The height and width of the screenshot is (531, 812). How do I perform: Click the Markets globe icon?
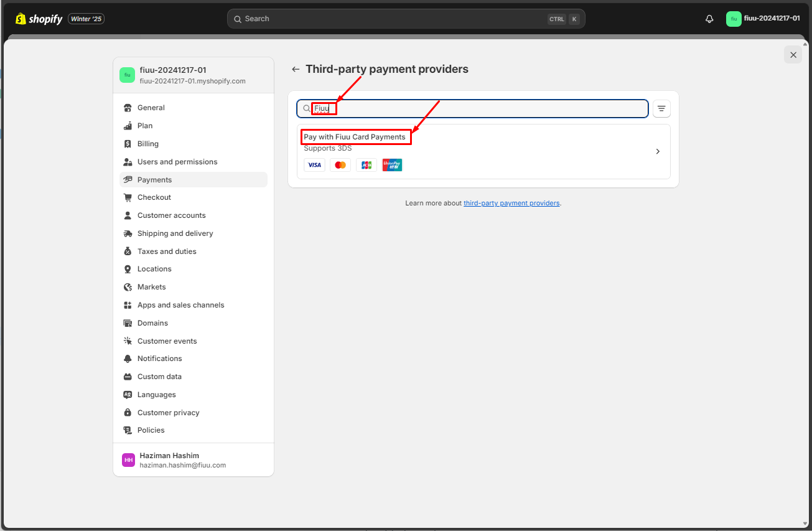[128, 287]
